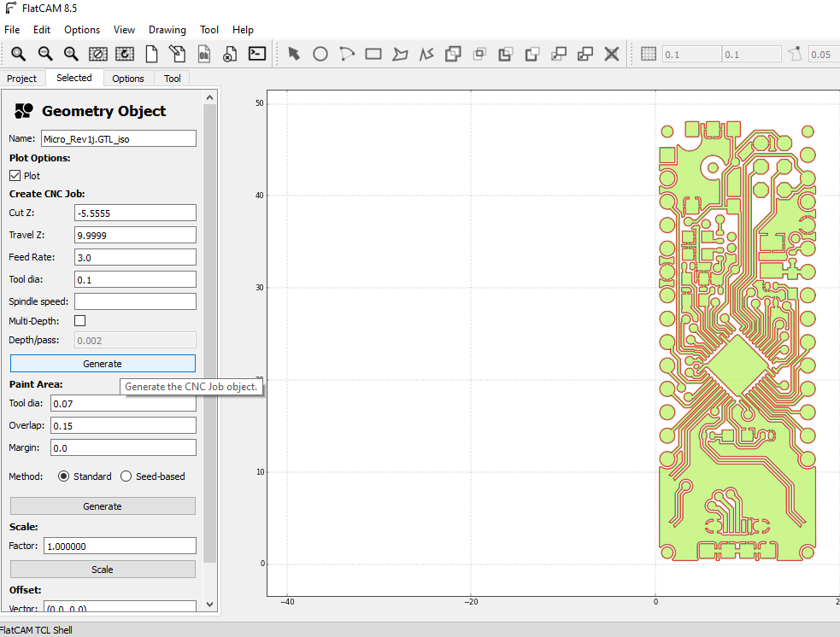Screen dimensions: 840x637
Task: Open the Edit menu
Action: [x=41, y=30]
